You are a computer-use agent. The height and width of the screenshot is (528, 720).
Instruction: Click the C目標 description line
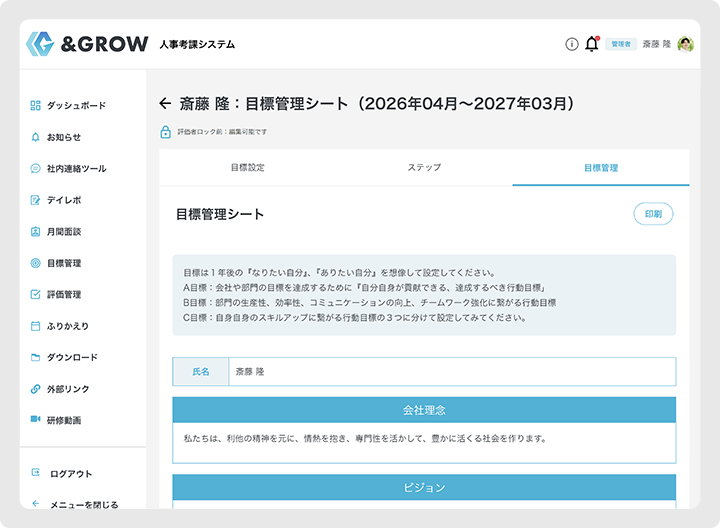click(x=355, y=318)
